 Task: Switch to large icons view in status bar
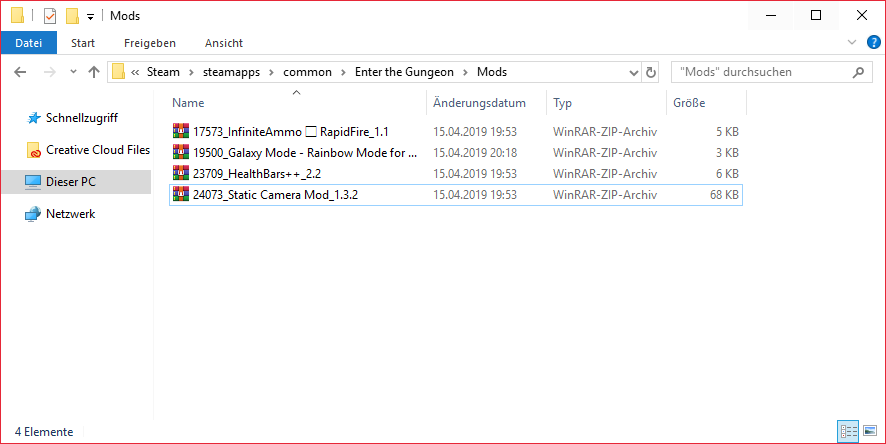[x=870, y=432]
